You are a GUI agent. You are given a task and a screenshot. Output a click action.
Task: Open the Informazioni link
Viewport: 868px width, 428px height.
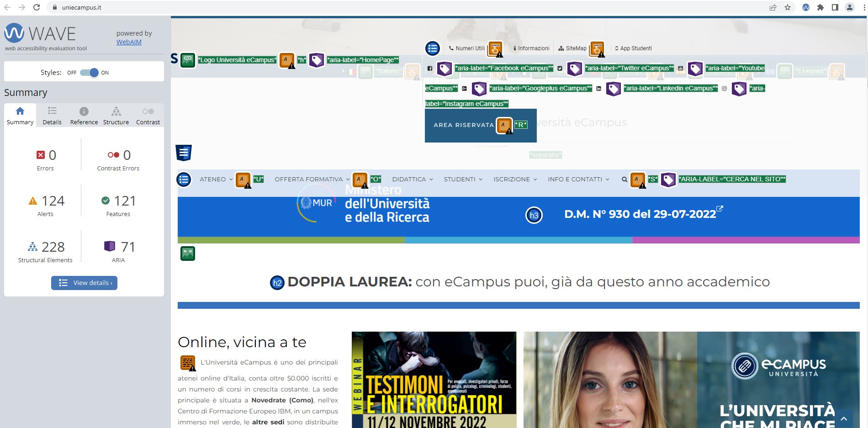pos(531,48)
